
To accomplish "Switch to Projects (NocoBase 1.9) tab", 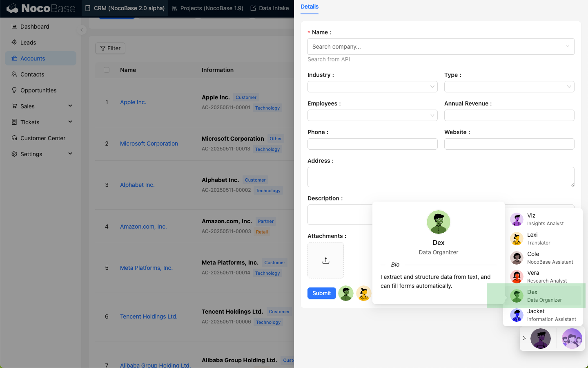I will tap(207, 8).
